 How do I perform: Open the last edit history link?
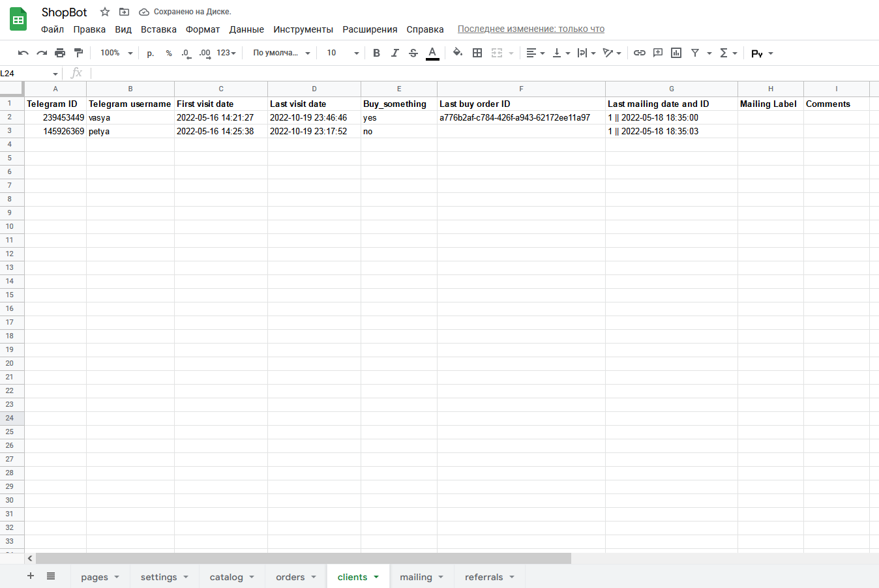coord(531,29)
